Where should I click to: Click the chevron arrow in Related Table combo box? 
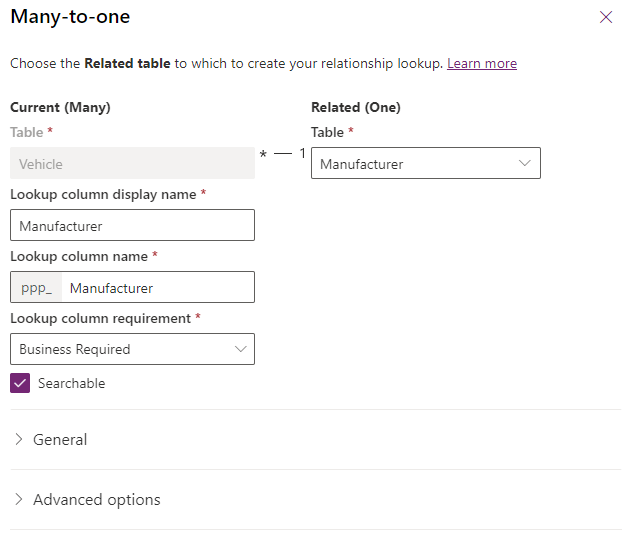click(525, 164)
